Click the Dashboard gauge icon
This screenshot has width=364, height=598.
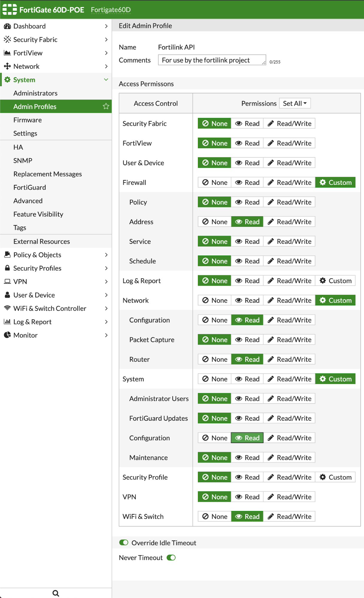click(7, 26)
